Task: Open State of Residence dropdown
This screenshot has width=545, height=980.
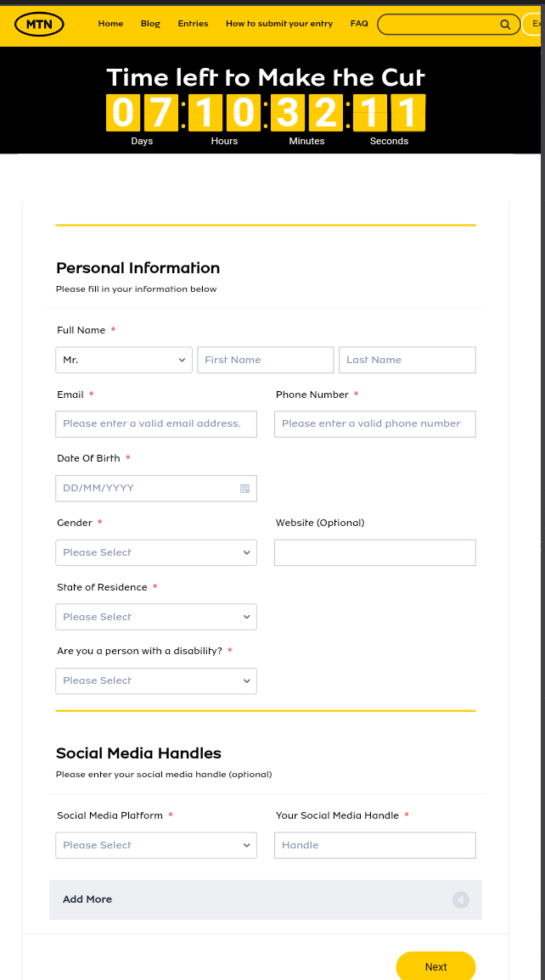Action: point(156,617)
